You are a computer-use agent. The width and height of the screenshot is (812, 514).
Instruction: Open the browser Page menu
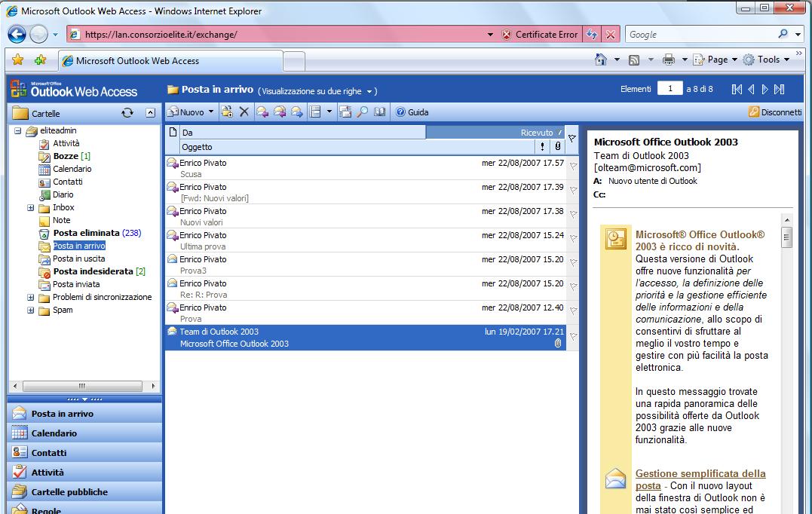tap(715, 60)
